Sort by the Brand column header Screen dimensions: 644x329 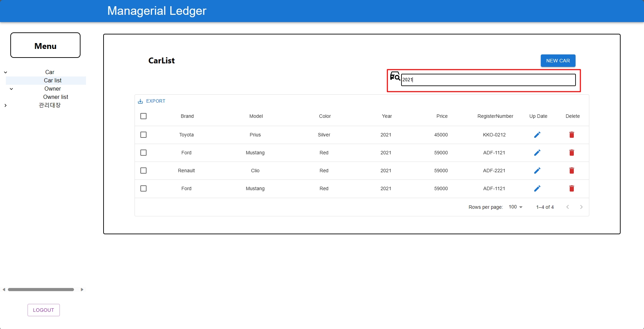coord(187,116)
